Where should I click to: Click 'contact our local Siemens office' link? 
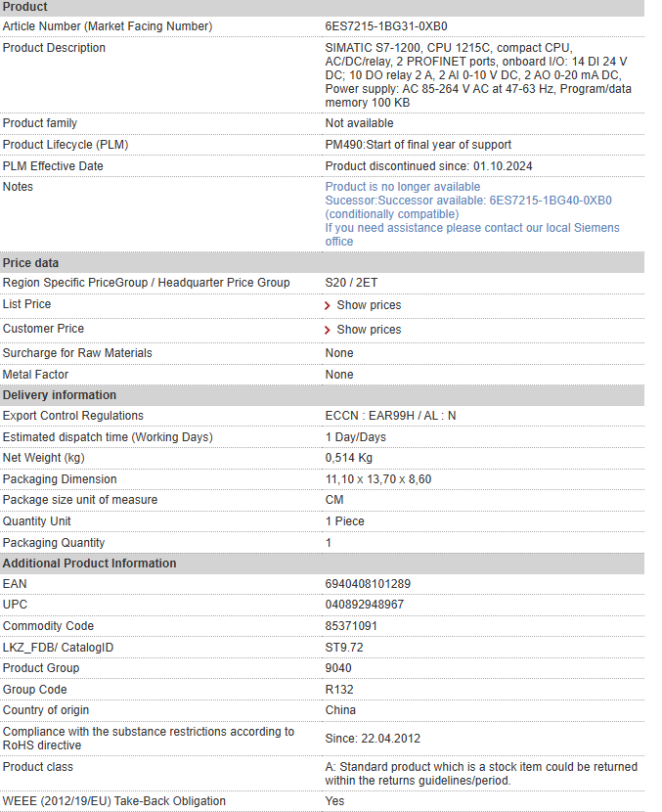pos(472,235)
